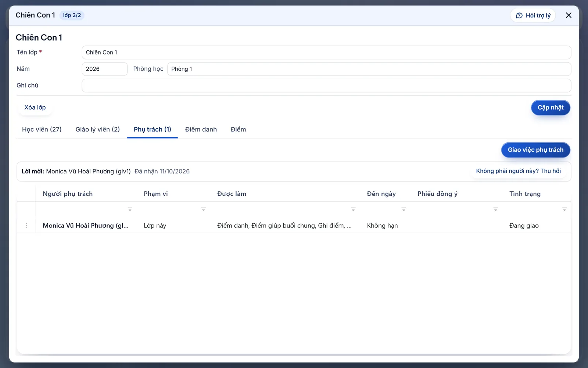Sort by the Được làm column header
The image size is (588, 368).
pos(232,194)
